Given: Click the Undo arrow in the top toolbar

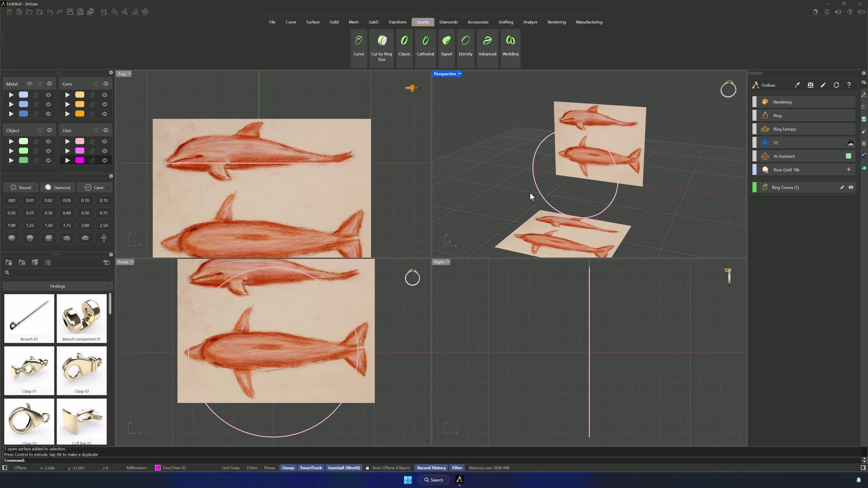Looking at the screenshot, I should 50,12.
